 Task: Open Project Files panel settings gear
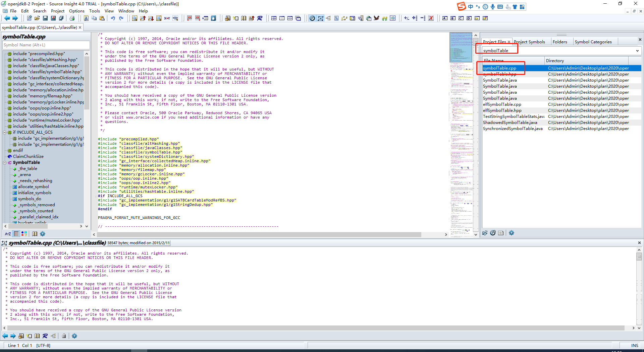[511, 233]
